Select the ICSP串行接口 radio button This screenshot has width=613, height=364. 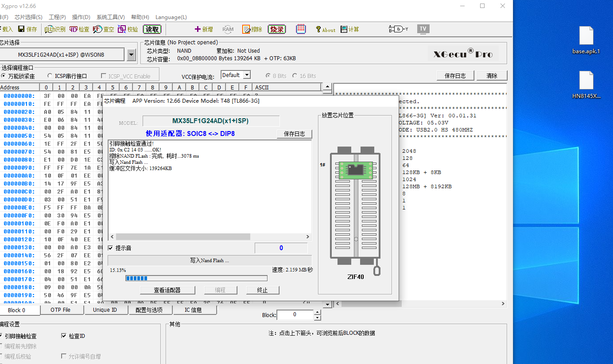50,76
